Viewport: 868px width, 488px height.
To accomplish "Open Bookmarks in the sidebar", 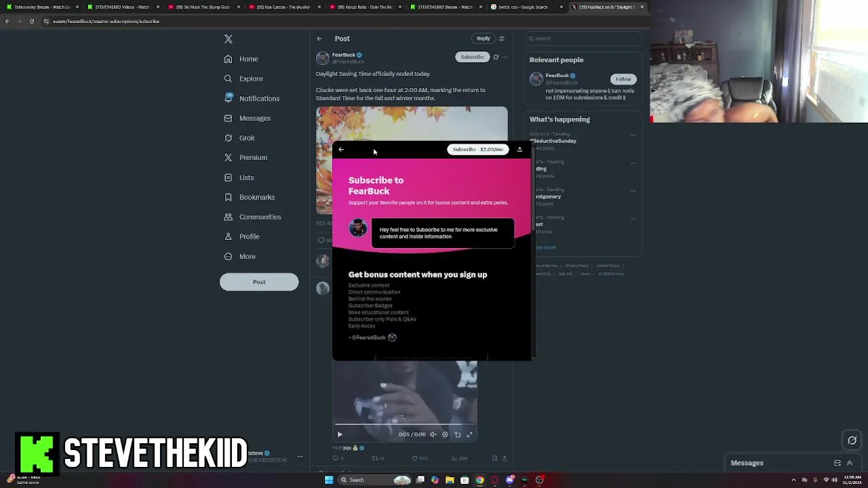I will (x=249, y=197).
